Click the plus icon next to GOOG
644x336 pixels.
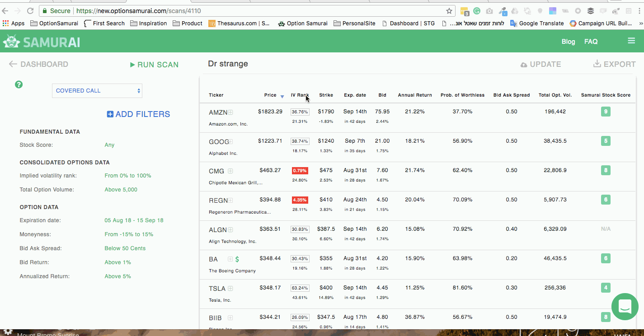click(230, 141)
